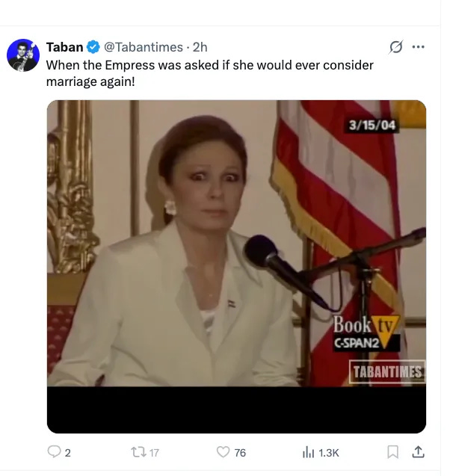
Task: Click the Grok slashed-circle icon
Action: pyautogui.click(x=396, y=47)
